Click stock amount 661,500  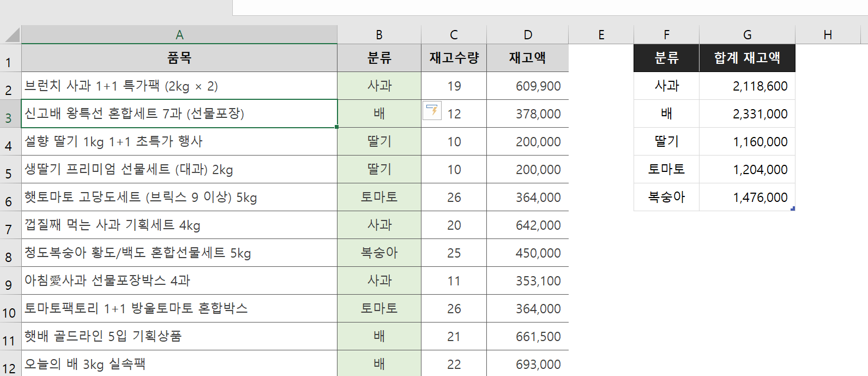528,336
